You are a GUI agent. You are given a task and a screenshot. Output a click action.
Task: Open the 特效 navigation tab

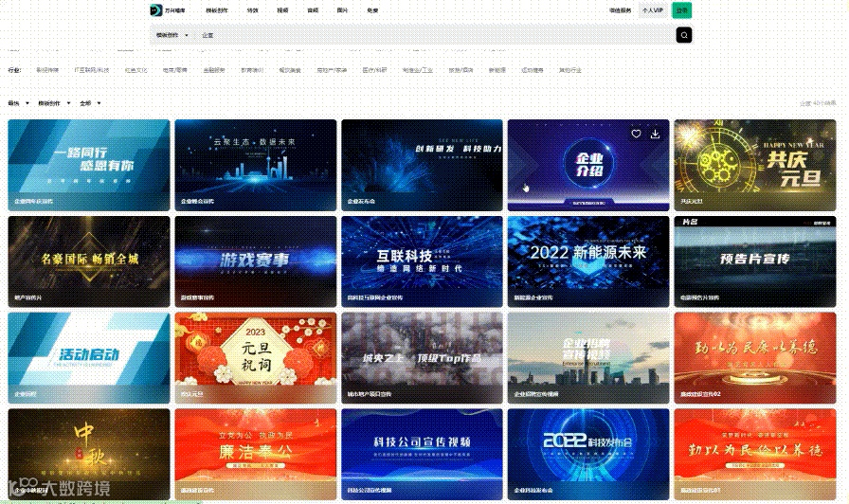point(252,10)
